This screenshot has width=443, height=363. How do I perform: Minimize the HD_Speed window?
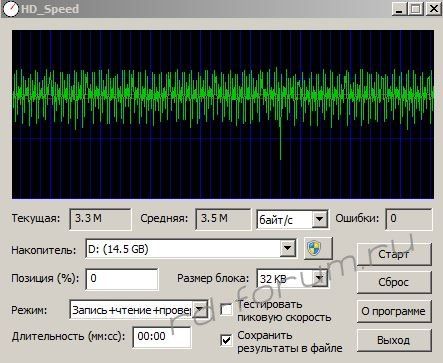point(399,9)
